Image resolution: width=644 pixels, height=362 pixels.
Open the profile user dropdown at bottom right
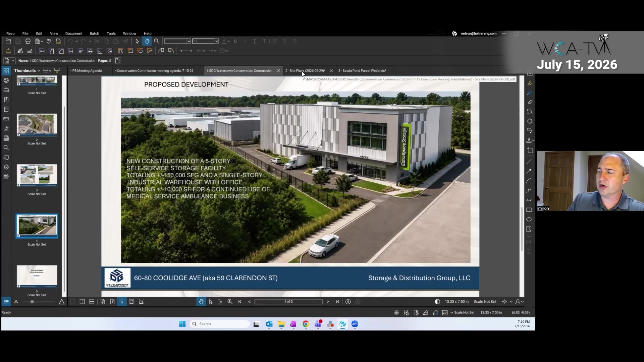[520, 302]
